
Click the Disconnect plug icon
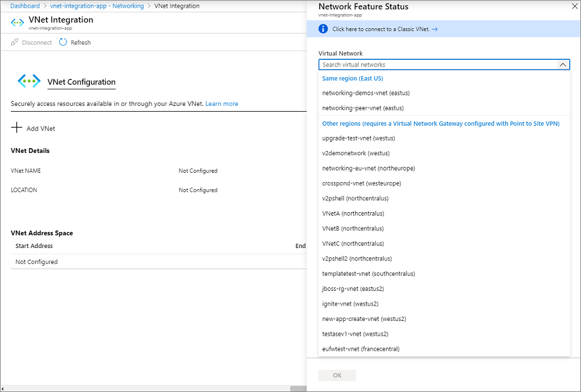tap(15, 42)
